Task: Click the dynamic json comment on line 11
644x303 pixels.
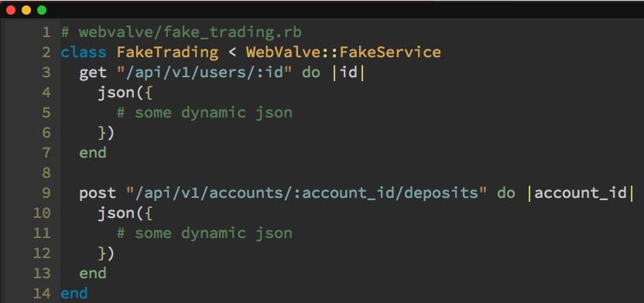Action: (204, 233)
